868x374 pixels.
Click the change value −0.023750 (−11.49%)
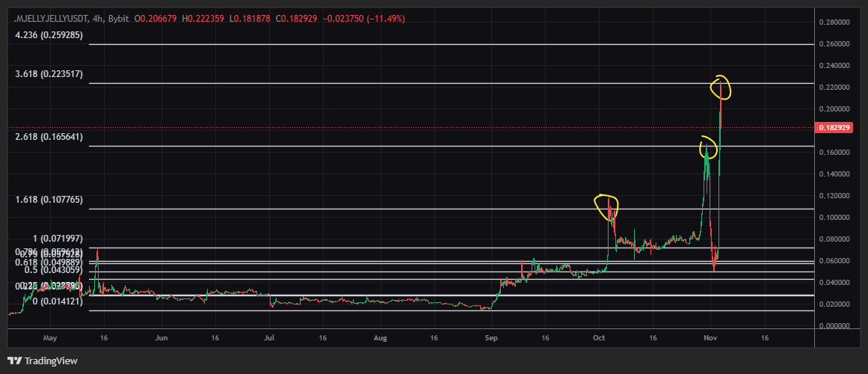(x=363, y=19)
